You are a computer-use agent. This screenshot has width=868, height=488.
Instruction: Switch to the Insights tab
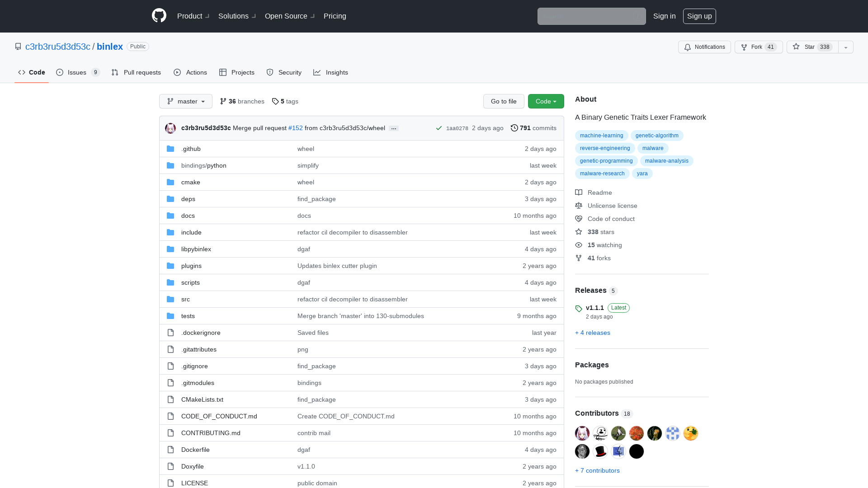[x=331, y=72]
